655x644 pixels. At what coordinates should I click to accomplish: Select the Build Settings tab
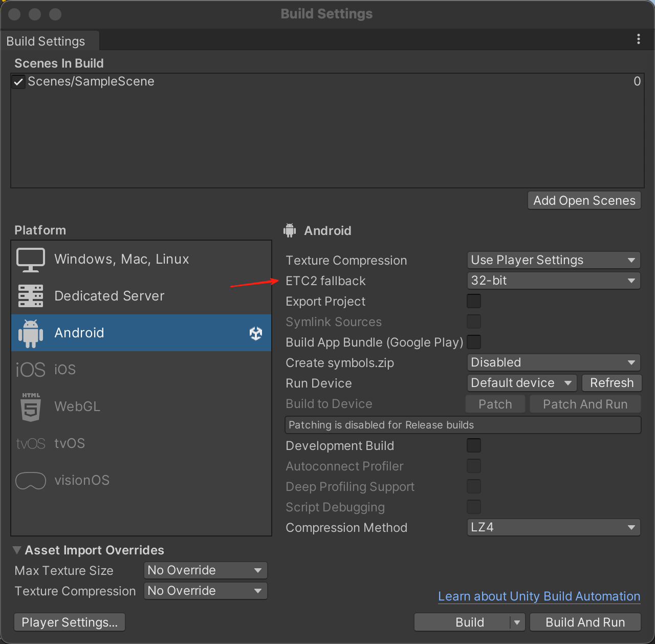point(46,41)
